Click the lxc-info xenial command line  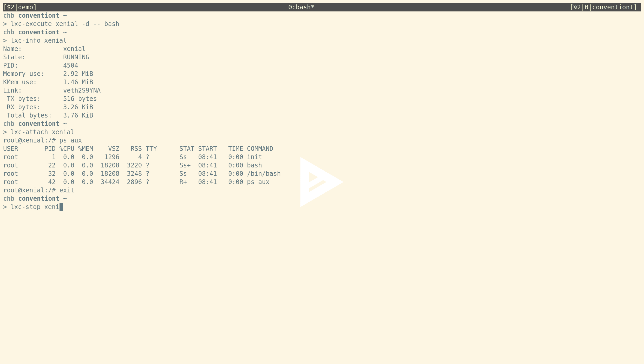tap(38, 41)
